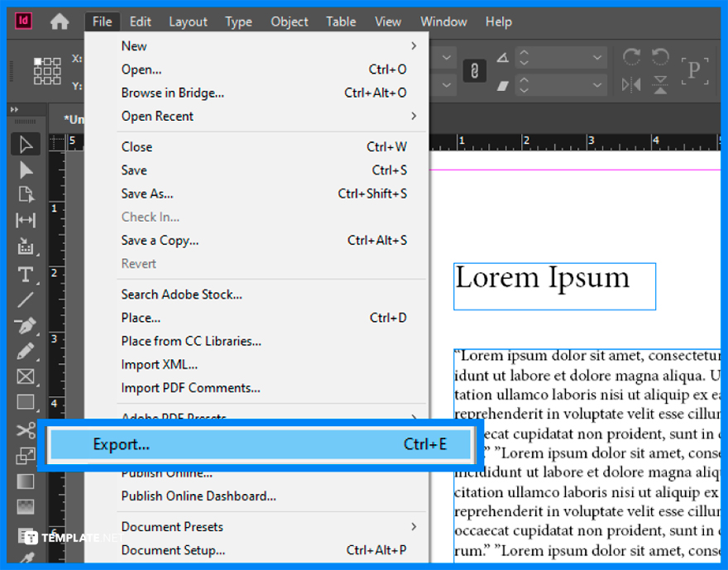Toggle flip vertical in the options bar
This screenshot has width=728, height=570.
(660, 84)
